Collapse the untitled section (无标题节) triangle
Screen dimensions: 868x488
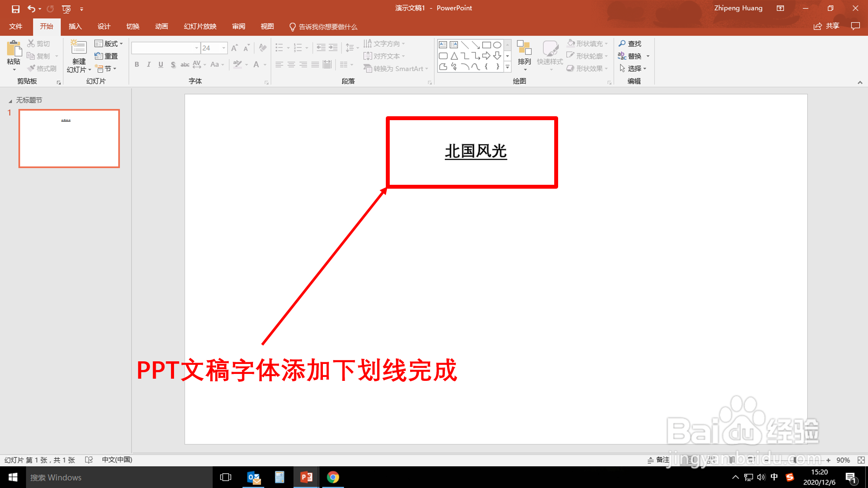10,101
